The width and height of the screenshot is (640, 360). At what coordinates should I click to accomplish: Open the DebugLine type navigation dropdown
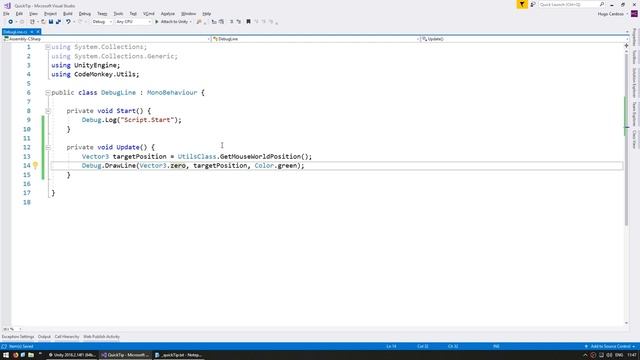[316, 39]
